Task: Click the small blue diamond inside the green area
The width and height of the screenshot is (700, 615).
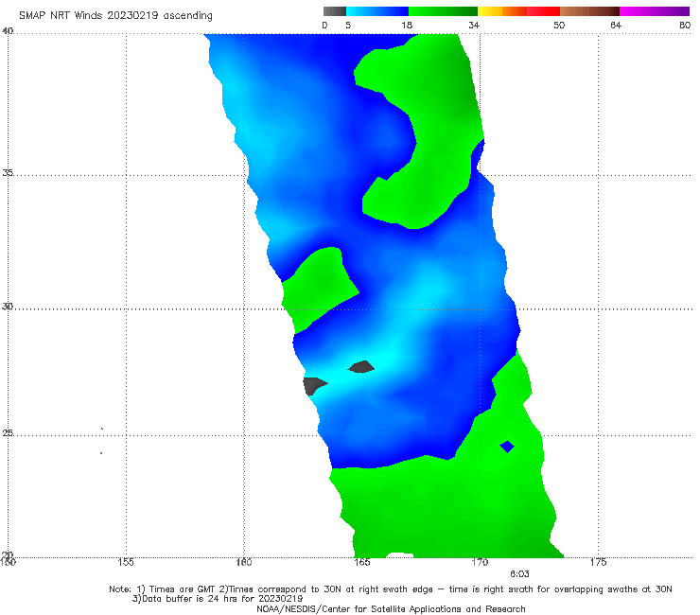Action: click(x=507, y=447)
